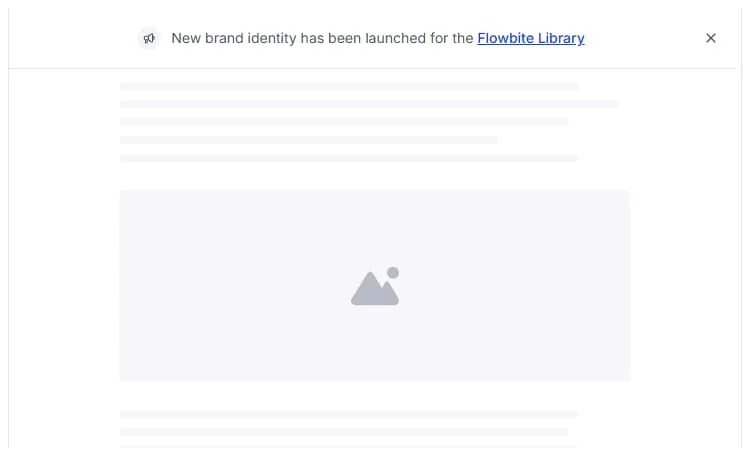Click the last skeleton line above the image
Viewport: 750px width, 456px height.
349,158
